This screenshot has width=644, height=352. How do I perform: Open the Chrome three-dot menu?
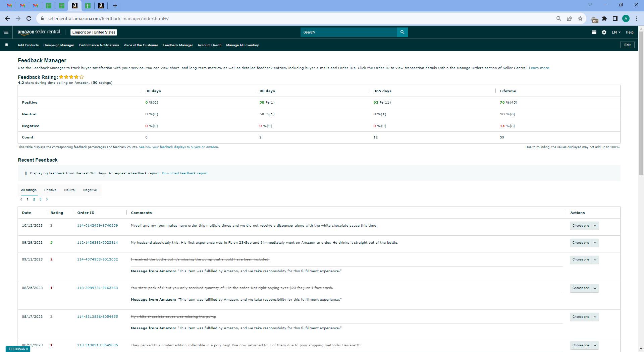pos(637,18)
